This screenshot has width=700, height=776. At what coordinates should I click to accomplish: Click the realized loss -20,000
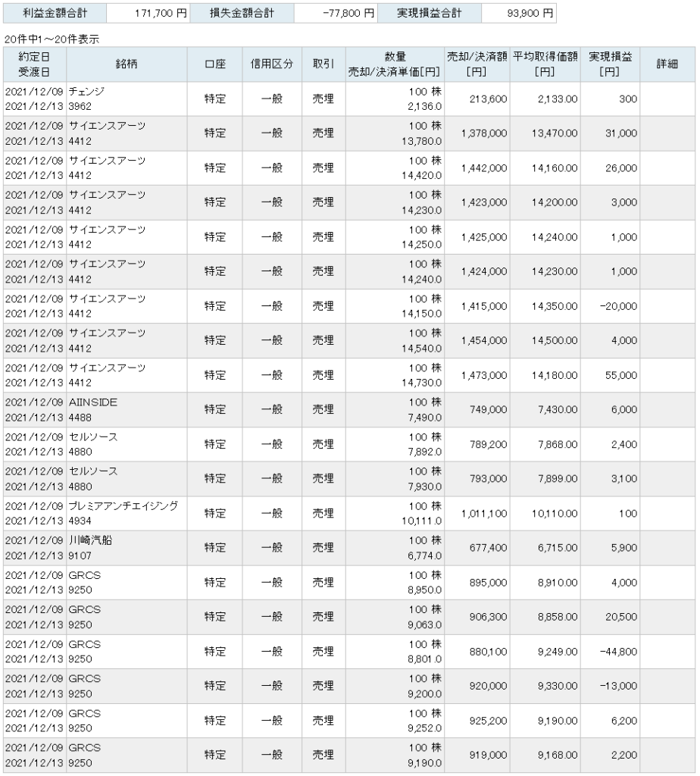click(618, 306)
